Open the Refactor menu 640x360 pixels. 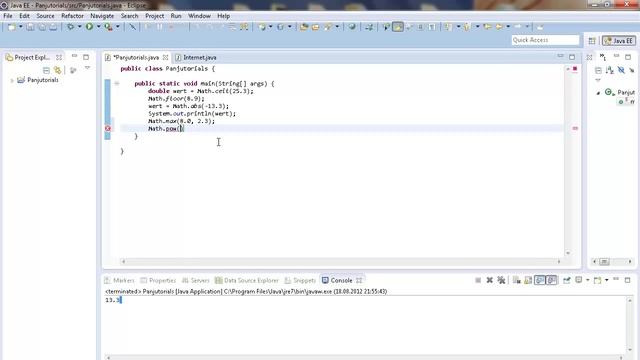coord(72,16)
